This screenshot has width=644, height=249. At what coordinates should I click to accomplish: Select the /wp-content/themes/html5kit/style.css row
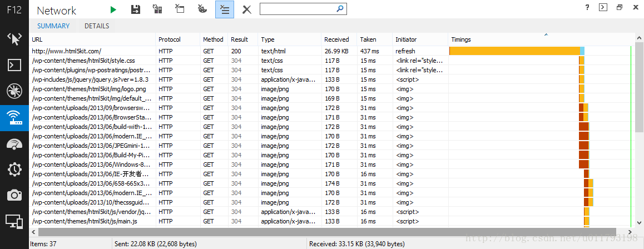pyautogui.click(x=331, y=61)
